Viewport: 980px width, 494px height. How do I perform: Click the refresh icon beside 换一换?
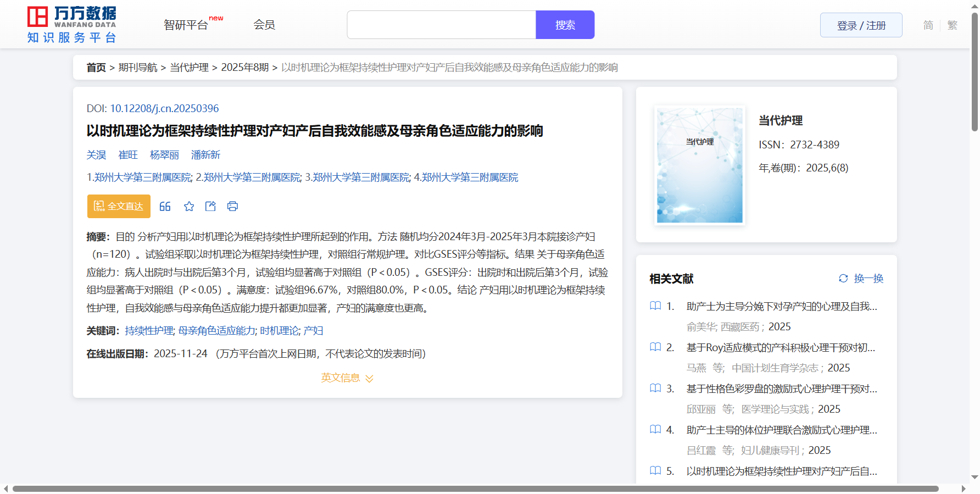click(843, 278)
